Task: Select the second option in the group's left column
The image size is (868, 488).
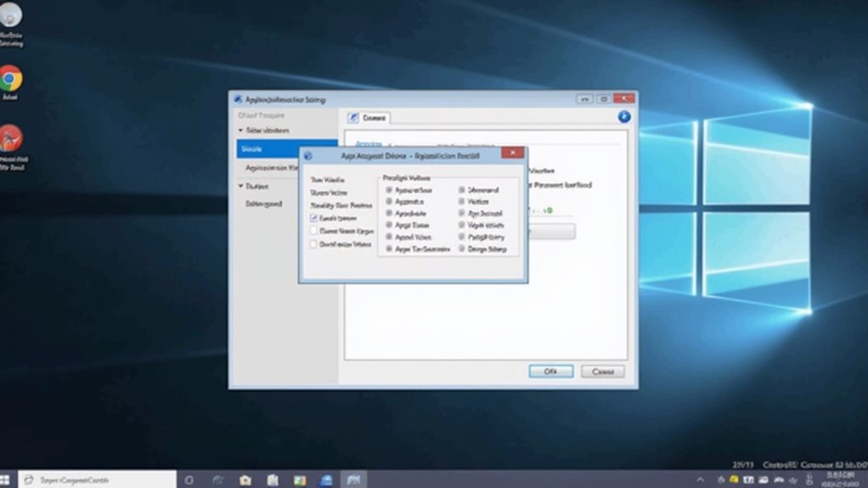Action: 389,201
